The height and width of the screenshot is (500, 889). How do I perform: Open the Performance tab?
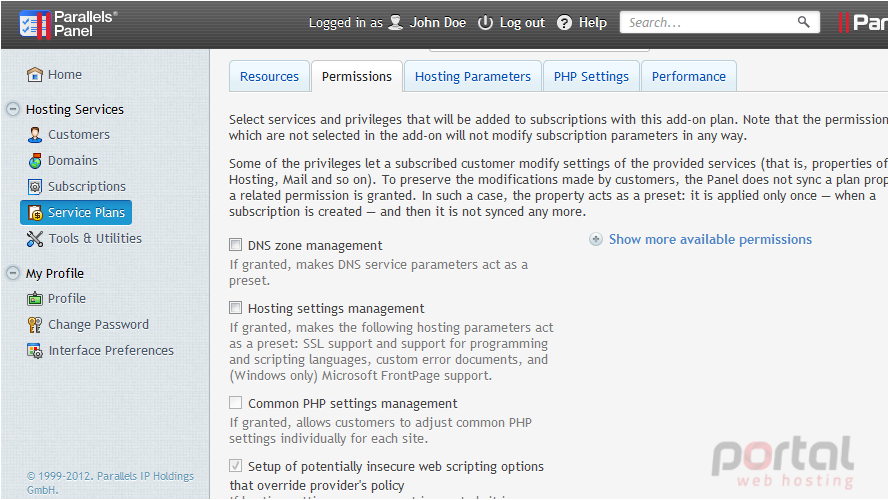(688, 77)
